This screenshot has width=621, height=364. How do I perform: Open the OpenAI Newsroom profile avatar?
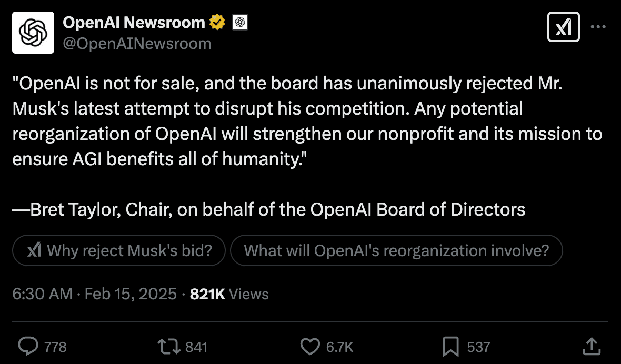(x=33, y=33)
